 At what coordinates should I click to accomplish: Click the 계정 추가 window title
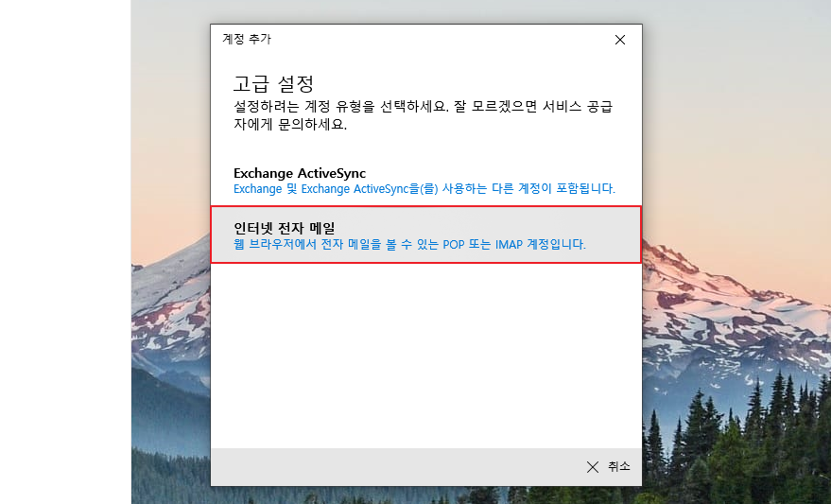click(x=247, y=40)
